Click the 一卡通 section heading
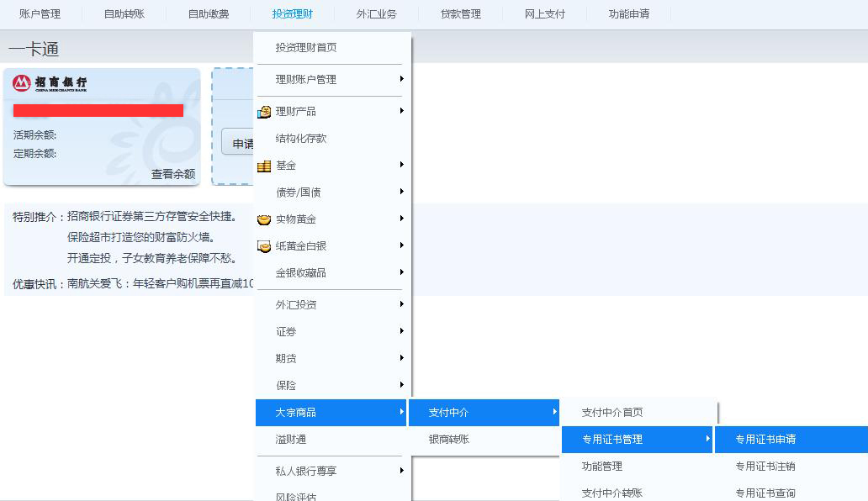The width and height of the screenshot is (868, 501). [34, 50]
